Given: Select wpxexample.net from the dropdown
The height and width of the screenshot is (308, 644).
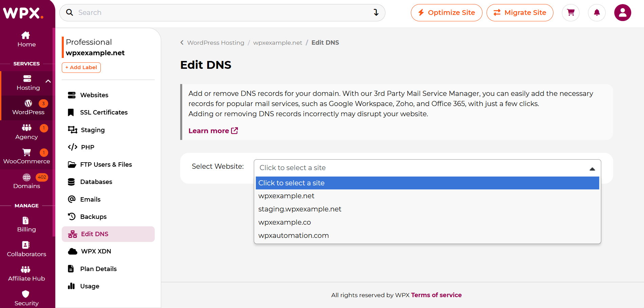Looking at the screenshot, I should pyautogui.click(x=427, y=196).
